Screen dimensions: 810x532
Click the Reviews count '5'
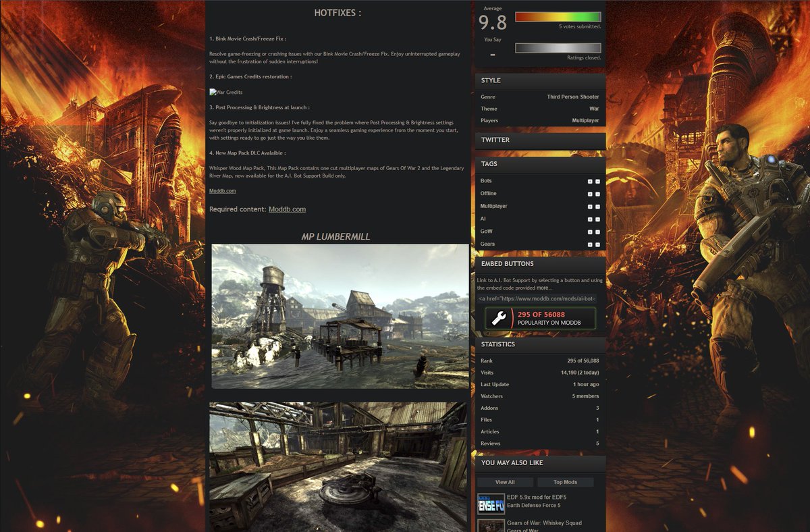[597, 444]
